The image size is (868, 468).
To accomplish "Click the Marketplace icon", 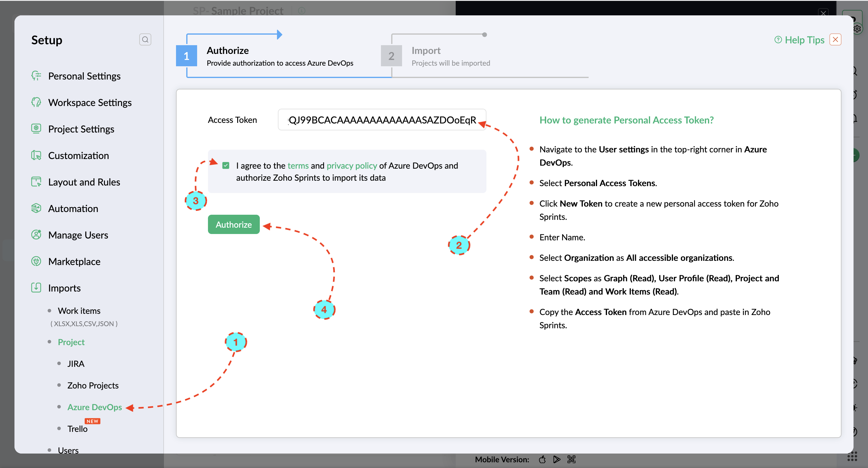I will 36,261.
